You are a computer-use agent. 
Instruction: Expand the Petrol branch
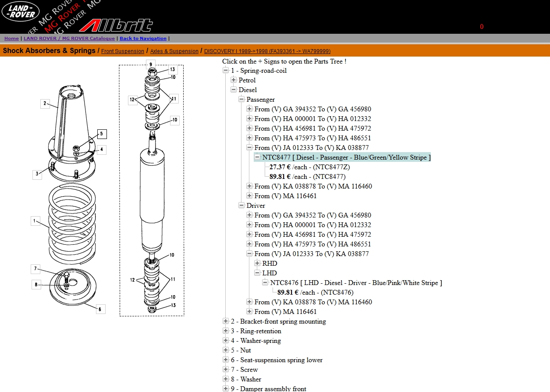(x=234, y=80)
